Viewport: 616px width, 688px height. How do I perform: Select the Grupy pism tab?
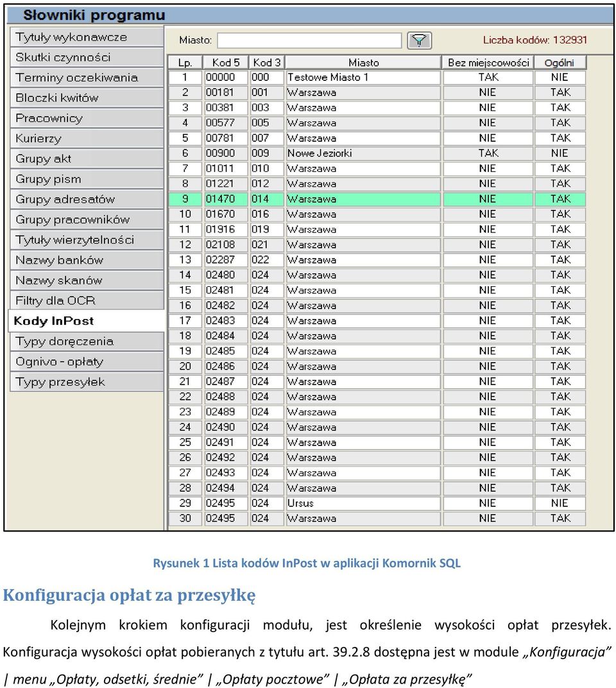87,179
